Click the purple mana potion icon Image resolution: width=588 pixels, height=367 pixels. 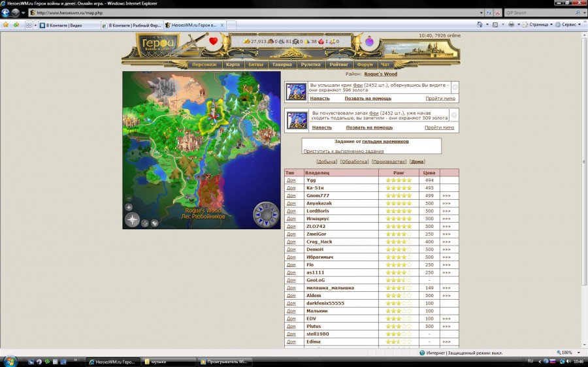(x=369, y=41)
